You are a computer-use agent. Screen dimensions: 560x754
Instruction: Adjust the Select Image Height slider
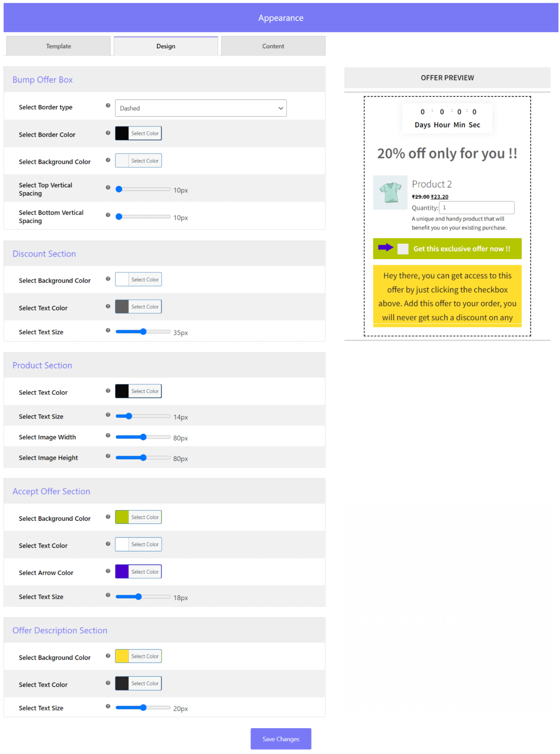[143, 458]
